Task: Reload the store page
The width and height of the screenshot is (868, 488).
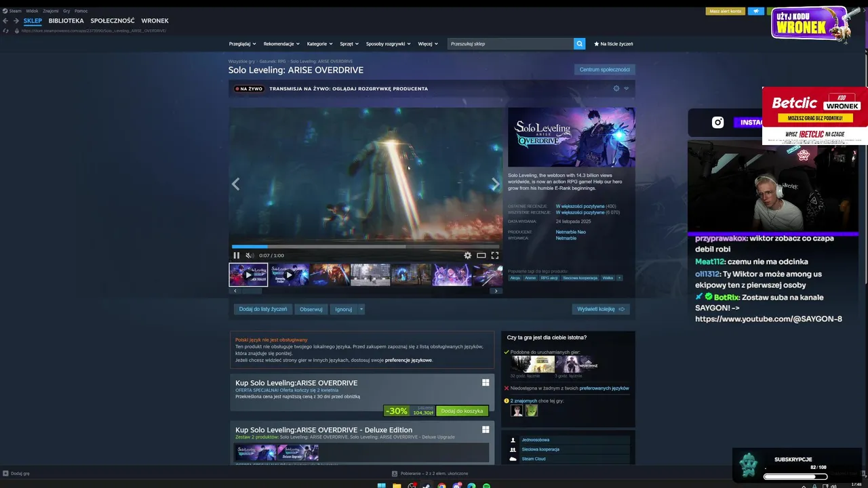Action: [x=6, y=30]
